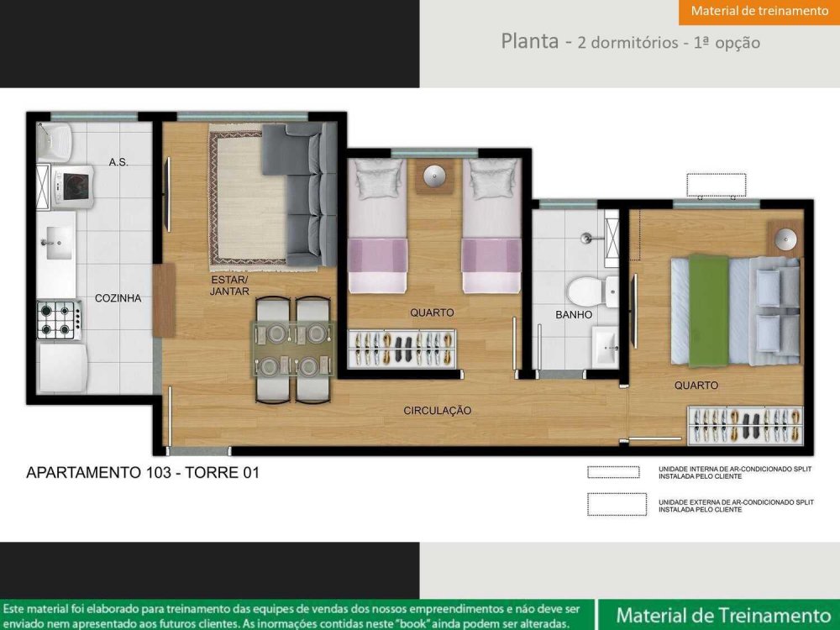840x630 pixels.
Task: Click the external split AC unit legend box
Action: tap(616, 504)
